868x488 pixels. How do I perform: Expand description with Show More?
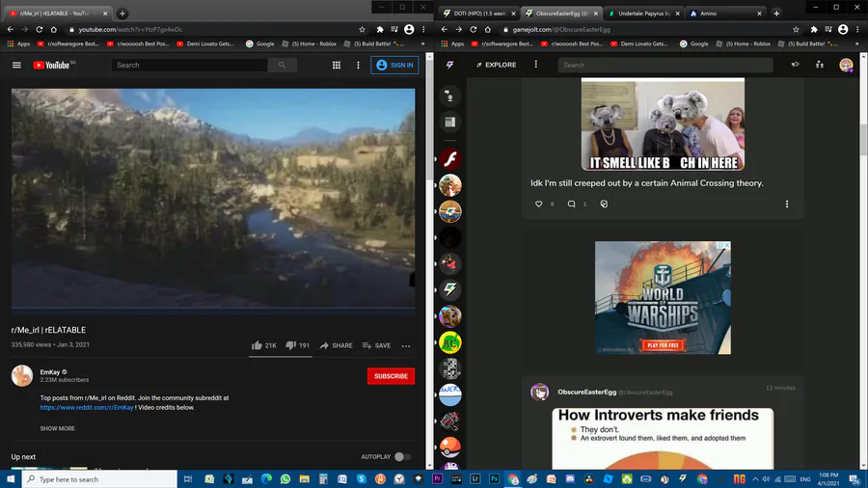coord(57,429)
